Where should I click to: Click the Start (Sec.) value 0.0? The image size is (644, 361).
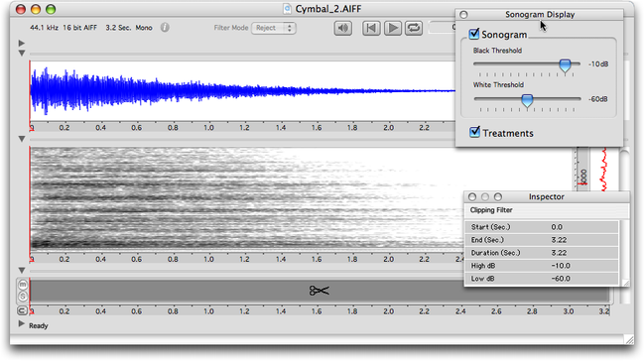click(557, 227)
